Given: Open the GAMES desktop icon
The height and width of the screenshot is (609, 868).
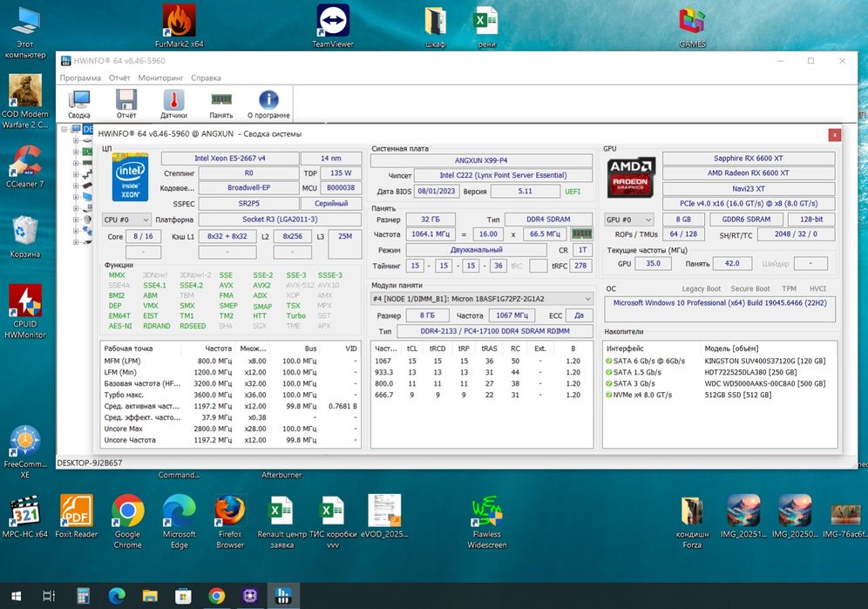Looking at the screenshot, I should (693, 27).
